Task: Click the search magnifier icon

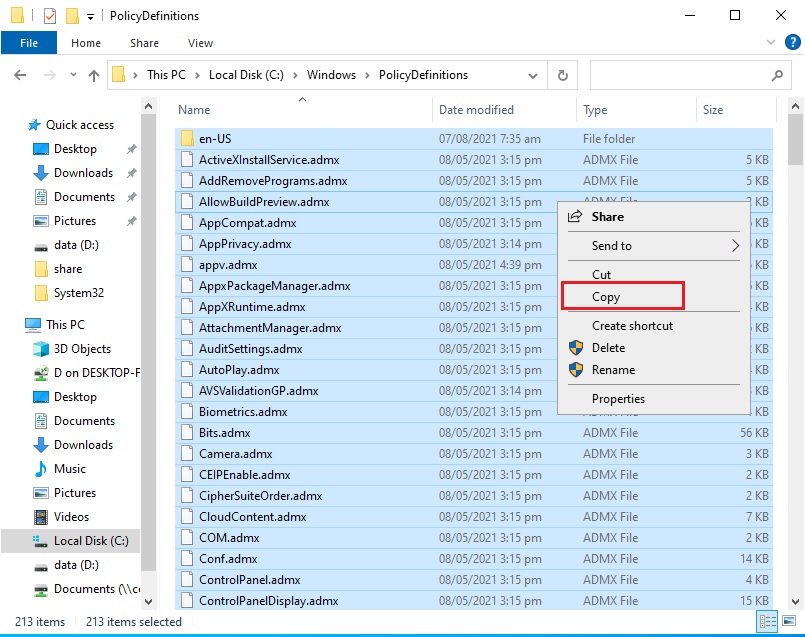Action: [777, 74]
